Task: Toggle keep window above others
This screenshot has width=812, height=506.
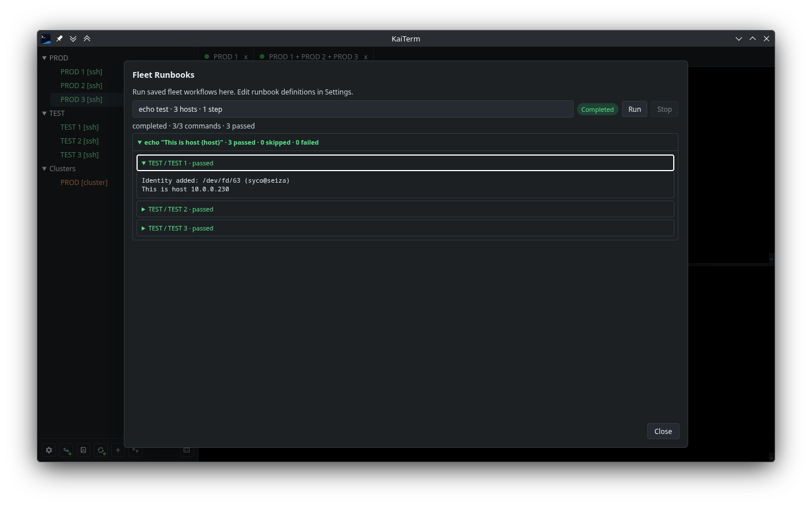Action: (87, 39)
